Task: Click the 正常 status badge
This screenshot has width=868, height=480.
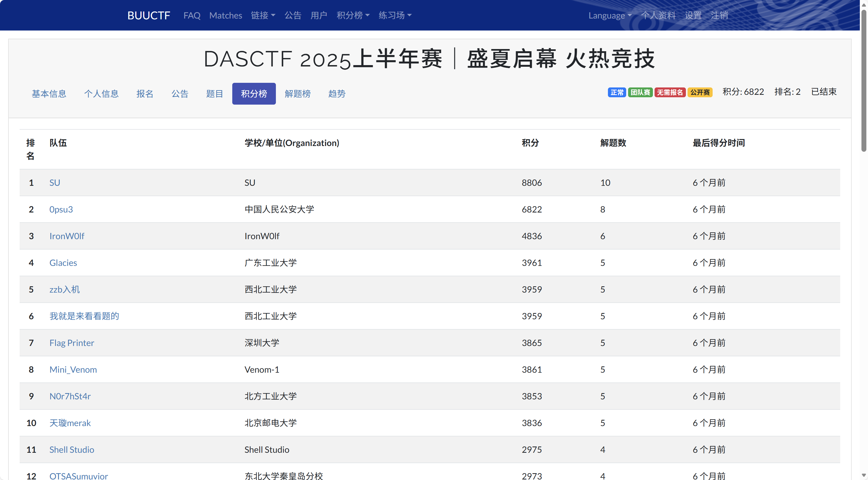Action: 617,92
